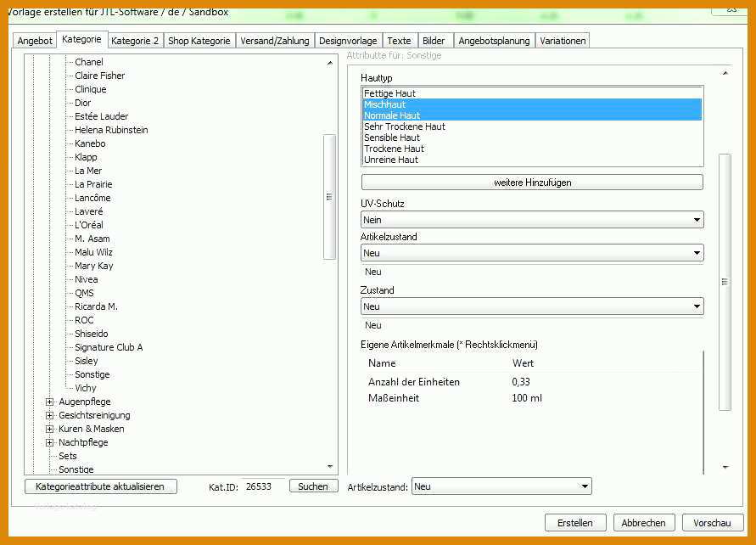Switch to the Versand/Zahlung tab
This screenshot has width=756, height=545.
(274, 41)
